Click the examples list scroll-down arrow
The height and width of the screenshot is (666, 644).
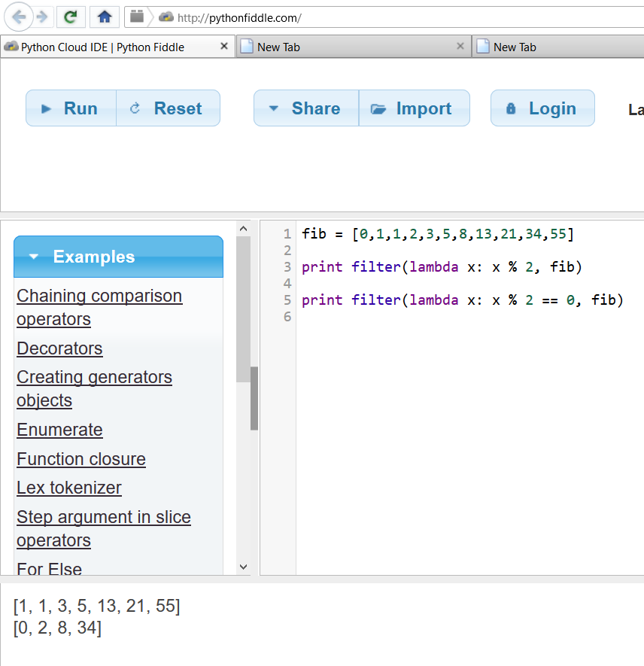coord(243,567)
